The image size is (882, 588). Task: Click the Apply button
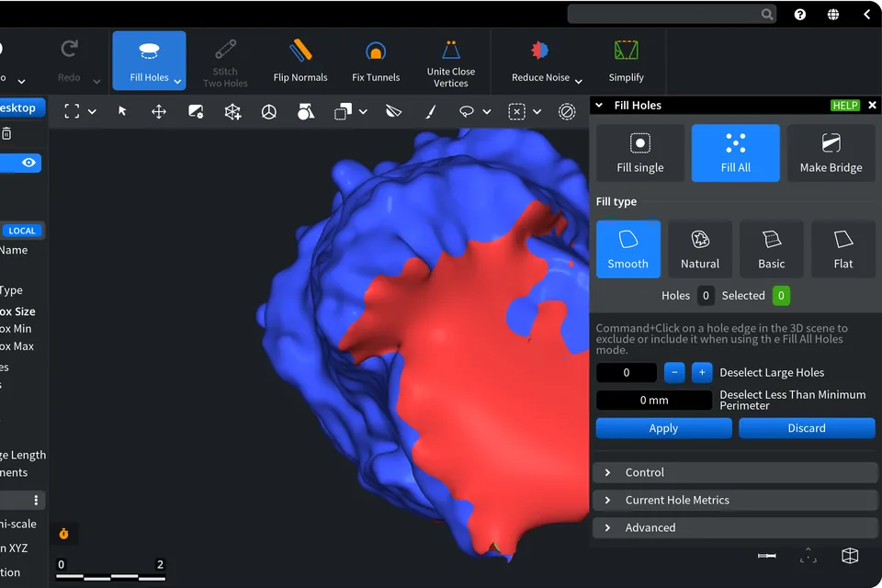(663, 428)
